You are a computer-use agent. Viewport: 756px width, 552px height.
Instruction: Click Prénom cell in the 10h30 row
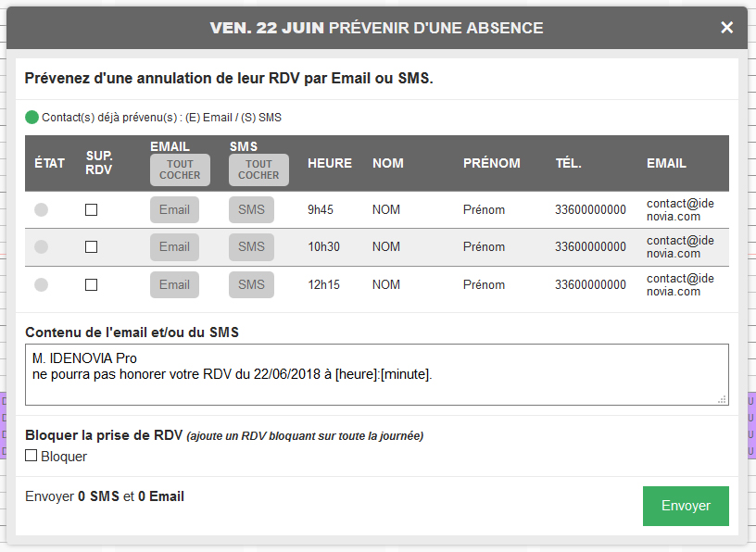(484, 247)
